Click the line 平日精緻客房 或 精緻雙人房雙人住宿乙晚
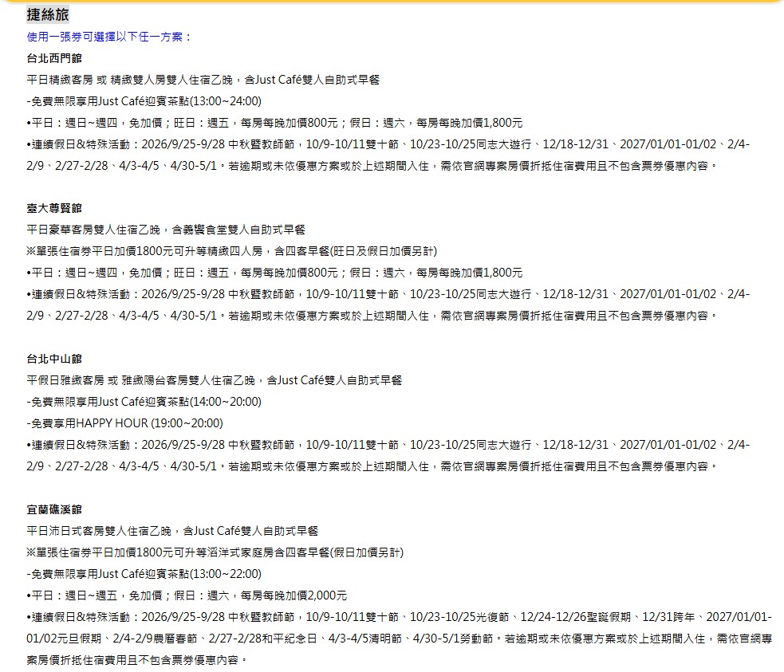784x672 pixels. [203, 80]
